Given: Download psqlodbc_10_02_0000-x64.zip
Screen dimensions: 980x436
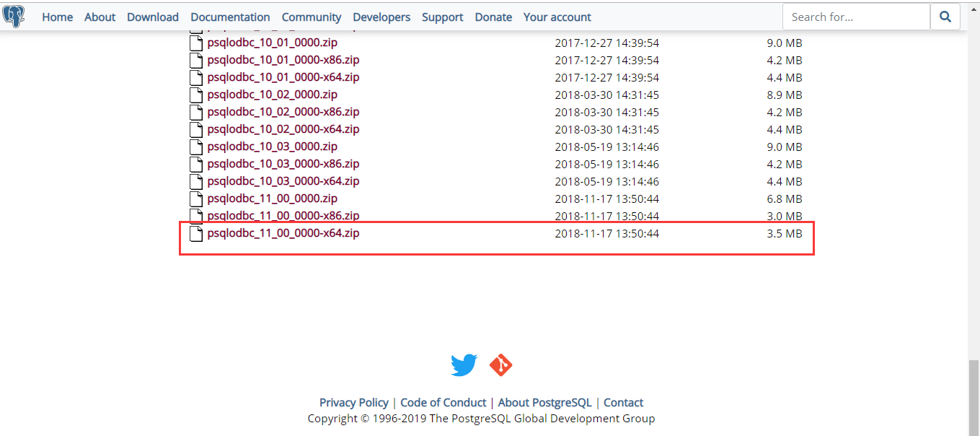Looking at the screenshot, I should [x=283, y=128].
